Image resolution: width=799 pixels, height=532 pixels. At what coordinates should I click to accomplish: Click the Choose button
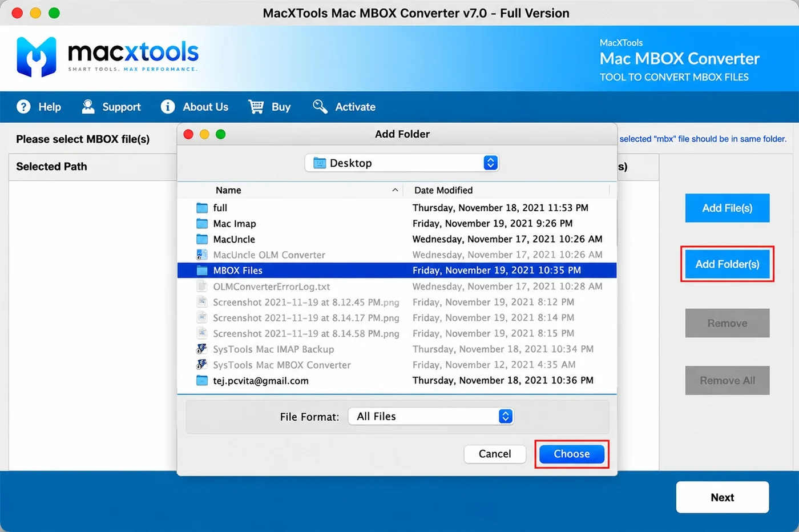[572, 454]
